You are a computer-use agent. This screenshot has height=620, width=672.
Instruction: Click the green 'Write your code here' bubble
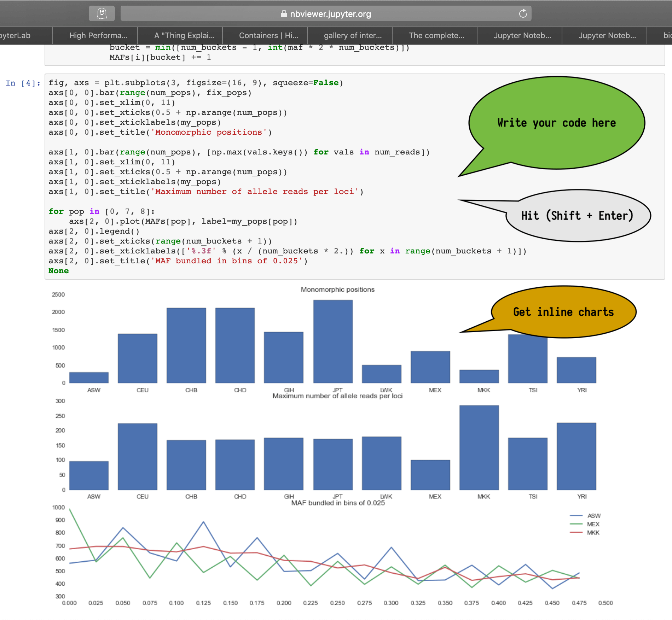[556, 123]
